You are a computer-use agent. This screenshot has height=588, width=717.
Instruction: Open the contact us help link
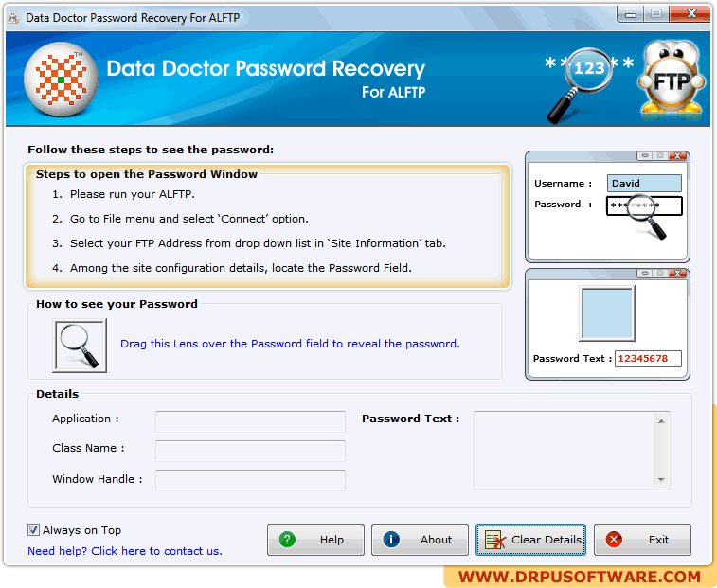(x=125, y=551)
